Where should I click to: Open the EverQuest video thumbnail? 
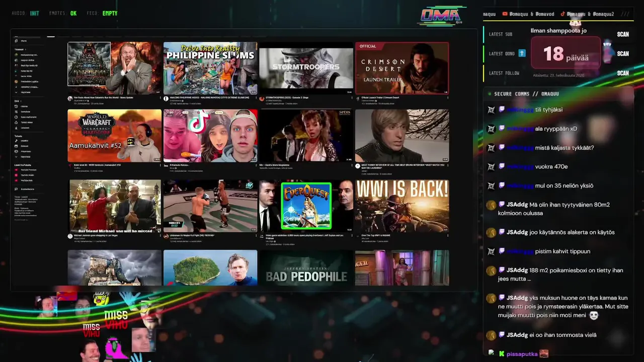coord(306,206)
